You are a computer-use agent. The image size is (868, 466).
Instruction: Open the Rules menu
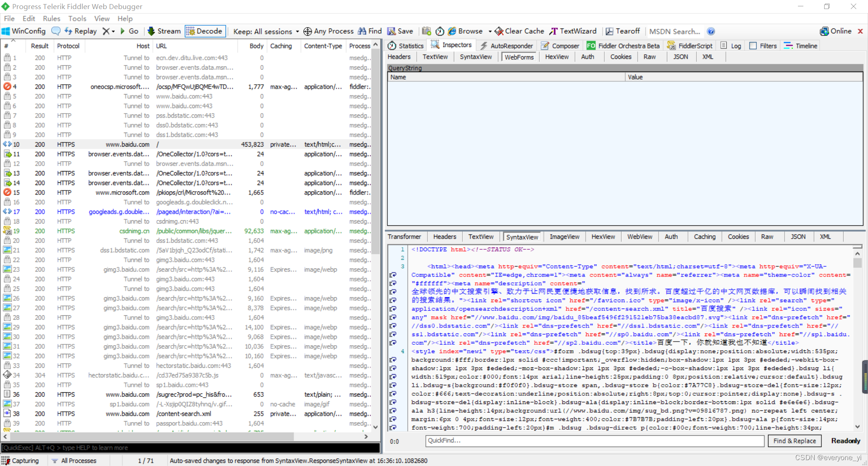[52, 19]
